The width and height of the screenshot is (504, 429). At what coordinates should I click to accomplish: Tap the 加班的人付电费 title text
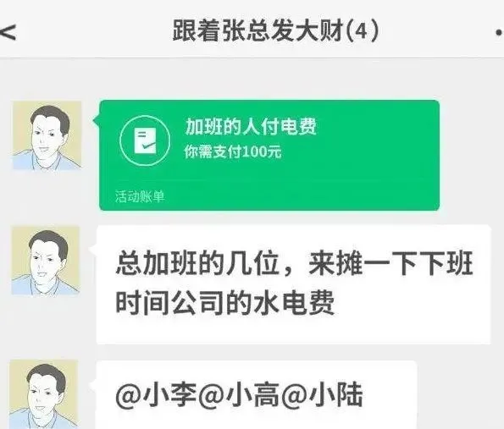coord(251,126)
